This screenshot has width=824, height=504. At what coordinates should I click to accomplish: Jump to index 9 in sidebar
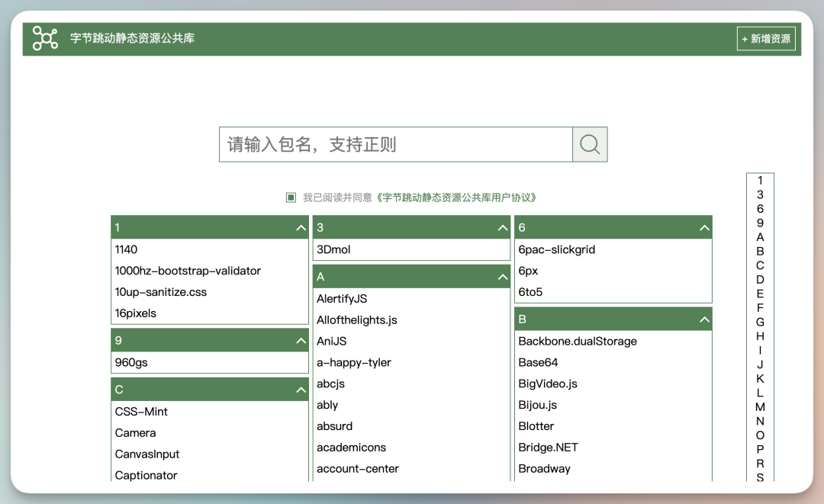pyautogui.click(x=760, y=223)
